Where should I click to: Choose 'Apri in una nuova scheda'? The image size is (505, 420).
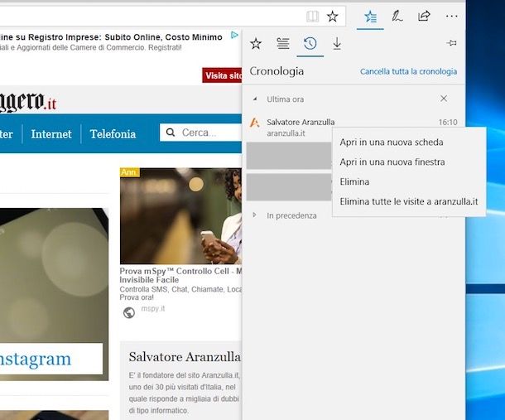pyautogui.click(x=392, y=142)
